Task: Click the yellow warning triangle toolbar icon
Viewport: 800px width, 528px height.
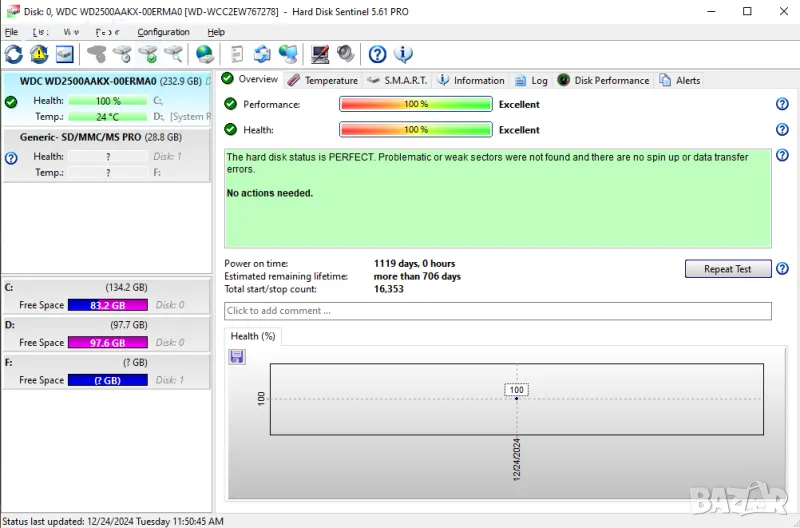Action: tap(39, 54)
